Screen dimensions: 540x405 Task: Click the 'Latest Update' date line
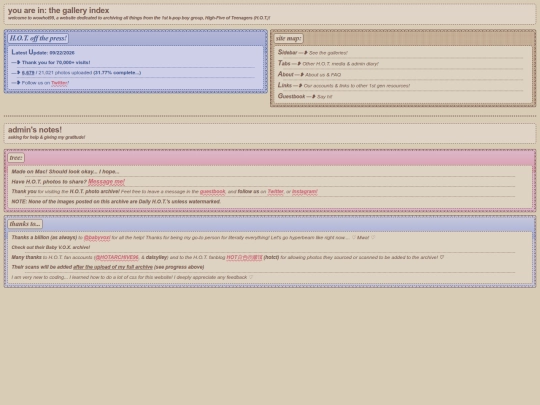[x=43, y=52]
